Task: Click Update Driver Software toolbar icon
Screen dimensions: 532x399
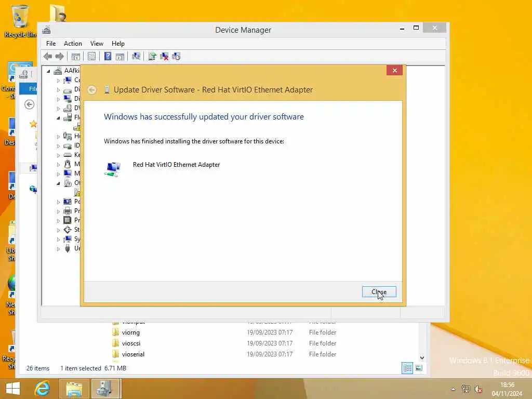Action: (x=152, y=56)
